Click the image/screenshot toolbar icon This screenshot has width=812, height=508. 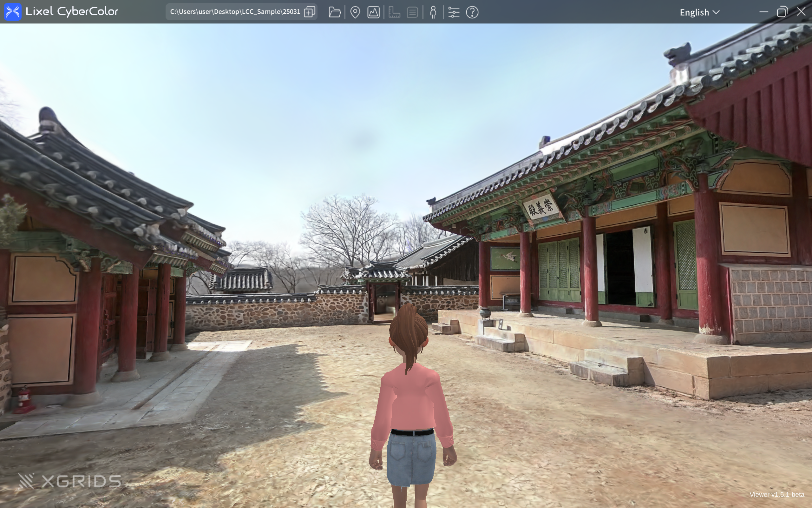point(373,12)
